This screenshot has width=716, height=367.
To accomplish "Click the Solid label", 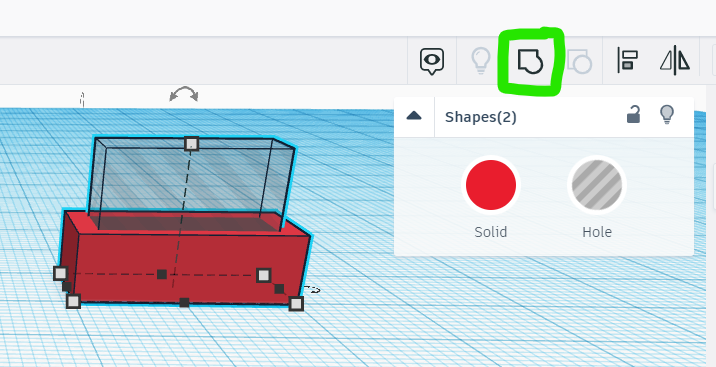I will (491, 232).
